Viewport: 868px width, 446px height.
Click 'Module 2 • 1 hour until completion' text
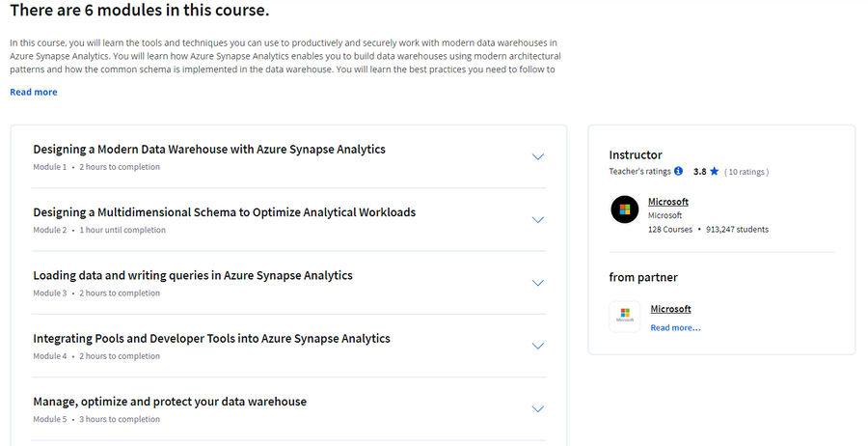coord(99,230)
